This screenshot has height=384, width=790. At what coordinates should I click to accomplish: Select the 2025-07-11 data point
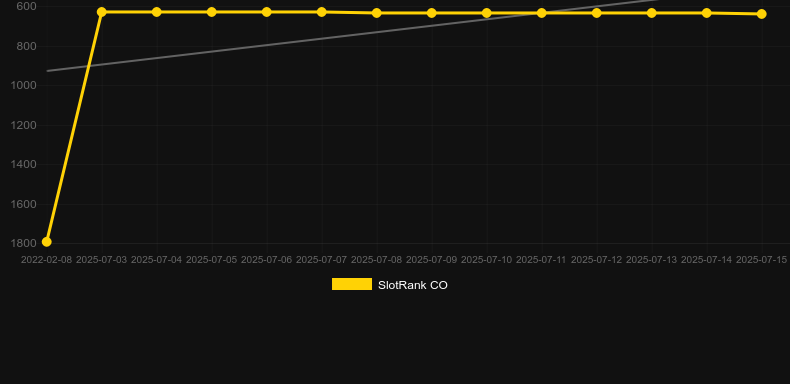542,13
